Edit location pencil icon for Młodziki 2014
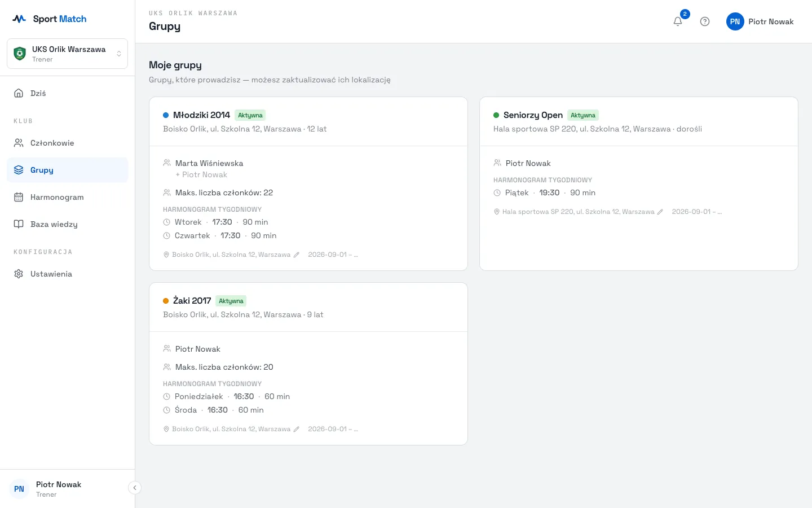 click(297, 255)
